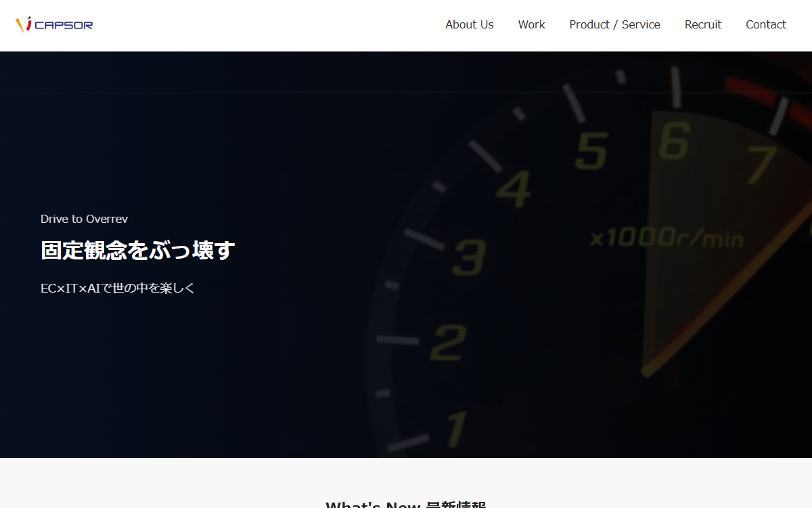Select the 'Drive to Overrev' tagline text
The width and height of the screenshot is (812, 508).
click(84, 219)
